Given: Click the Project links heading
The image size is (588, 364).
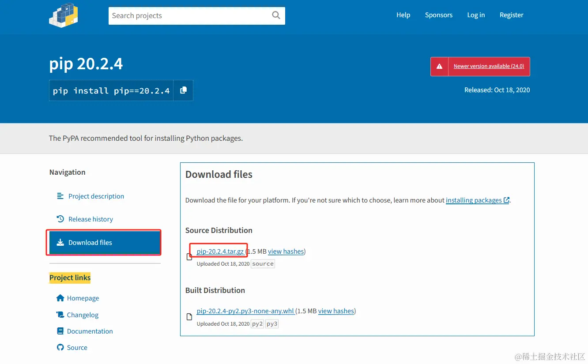Looking at the screenshot, I should point(70,278).
